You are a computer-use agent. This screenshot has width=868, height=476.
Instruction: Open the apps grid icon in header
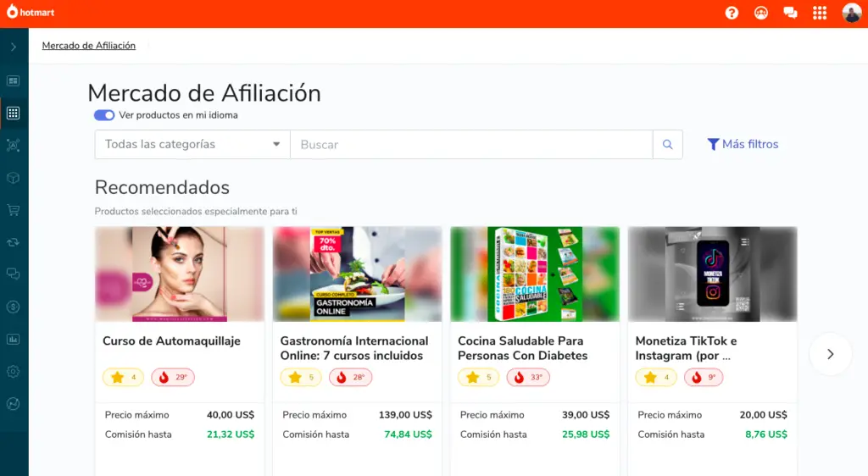click(x=820, y=13)
